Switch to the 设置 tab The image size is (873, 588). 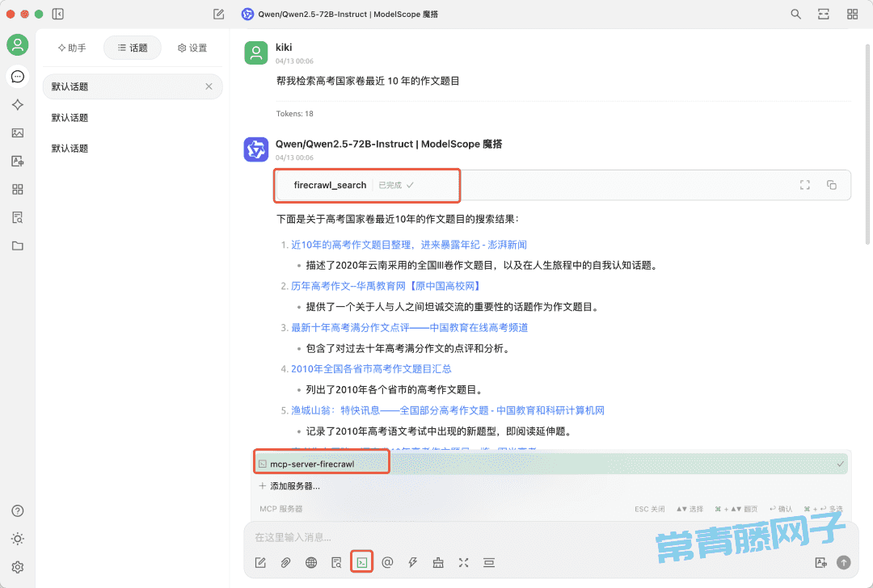click(192, 48)
